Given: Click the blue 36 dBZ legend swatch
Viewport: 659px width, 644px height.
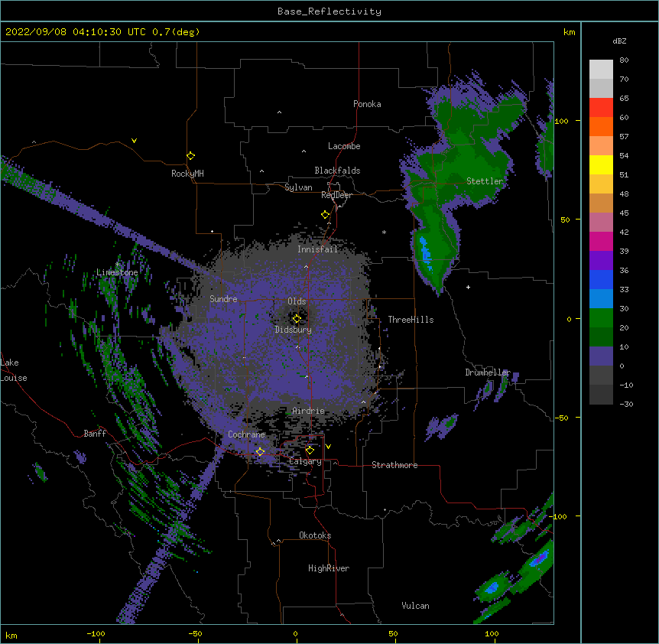Looking at the screenshot, I should point(601,279).
